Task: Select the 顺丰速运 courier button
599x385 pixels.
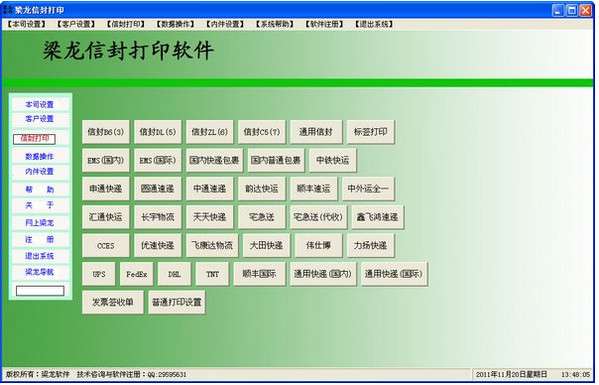Action: (x=313, y=188)
